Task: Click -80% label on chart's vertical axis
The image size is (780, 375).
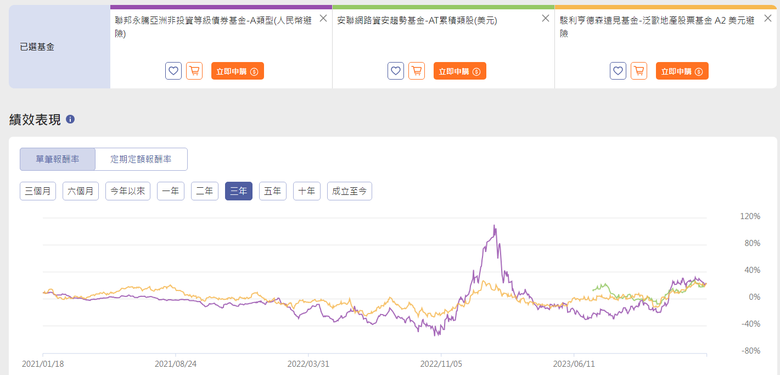Action: [x=751, y=351]
